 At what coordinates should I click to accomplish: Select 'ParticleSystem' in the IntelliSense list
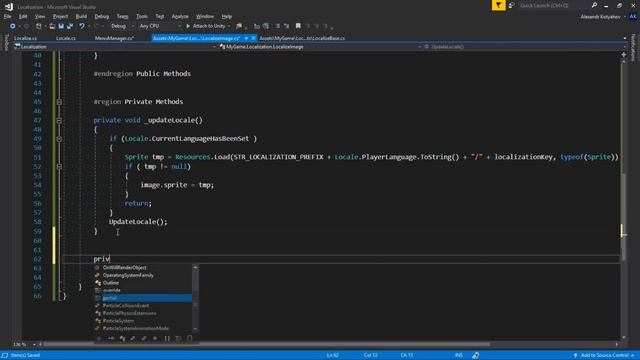143,321
